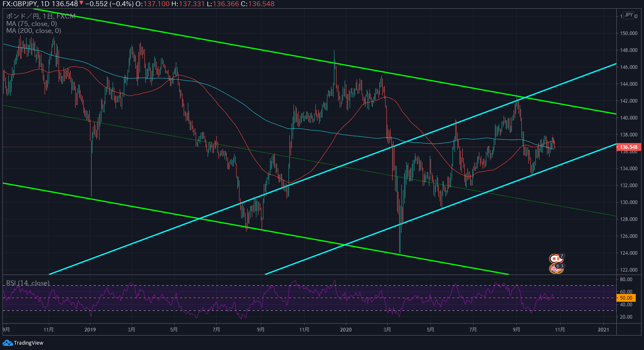Image resolution: width=644 pixels, height=350 pixels.
Task: Click the MA (200, close, 0) legend
Action: pyautogui.click(x=33, y=31)
